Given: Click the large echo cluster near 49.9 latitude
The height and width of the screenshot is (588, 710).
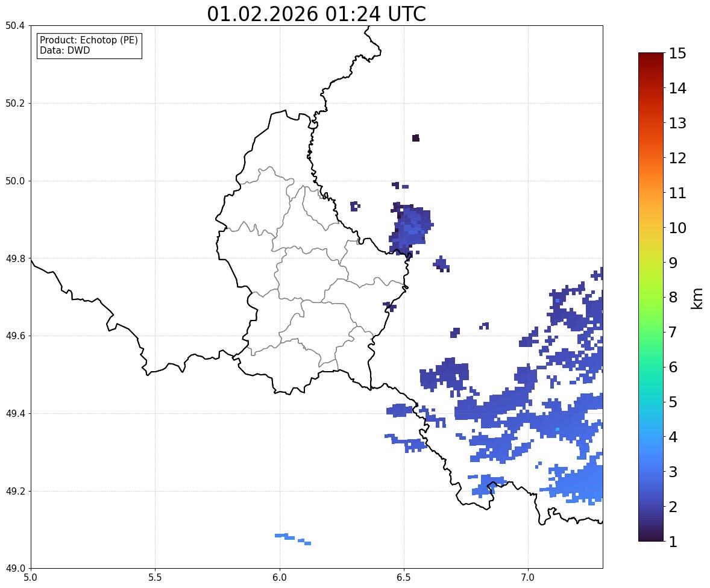Looking at the screenshot, I should [x=410, y=230].
